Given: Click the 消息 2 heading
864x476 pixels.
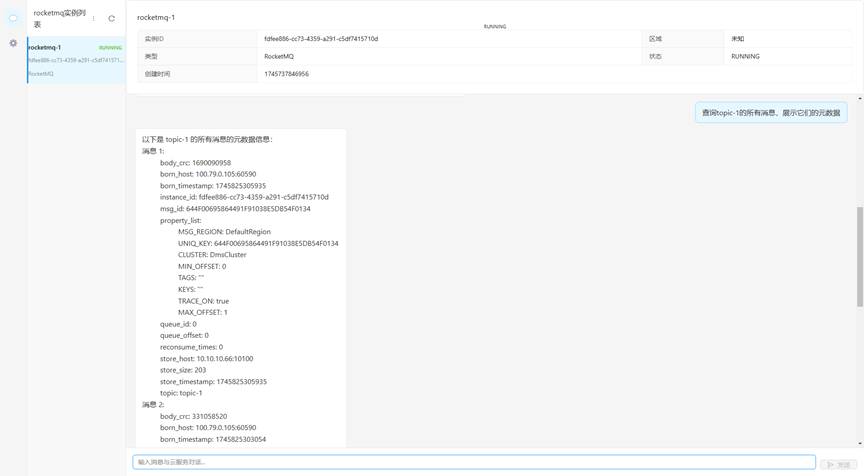Looking at the screenshot, I should pyautogui.click(x=153, y=404).
